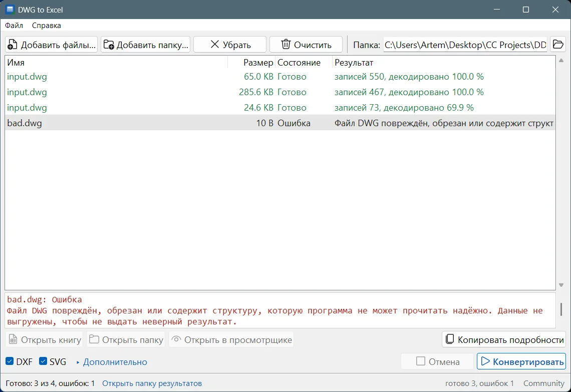Select the bad.dwg file name
The width and height of the screenshot is (571, 392).
tap(25, 123)
